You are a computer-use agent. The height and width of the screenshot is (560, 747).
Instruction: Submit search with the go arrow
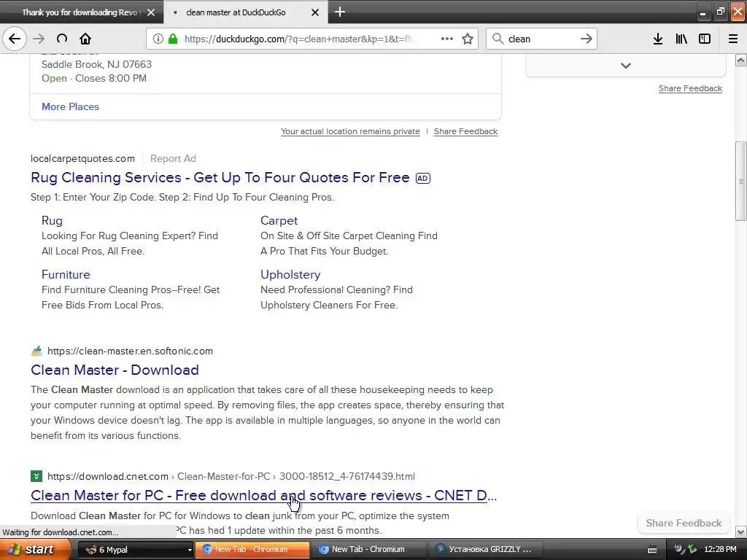tap(587, 39)
